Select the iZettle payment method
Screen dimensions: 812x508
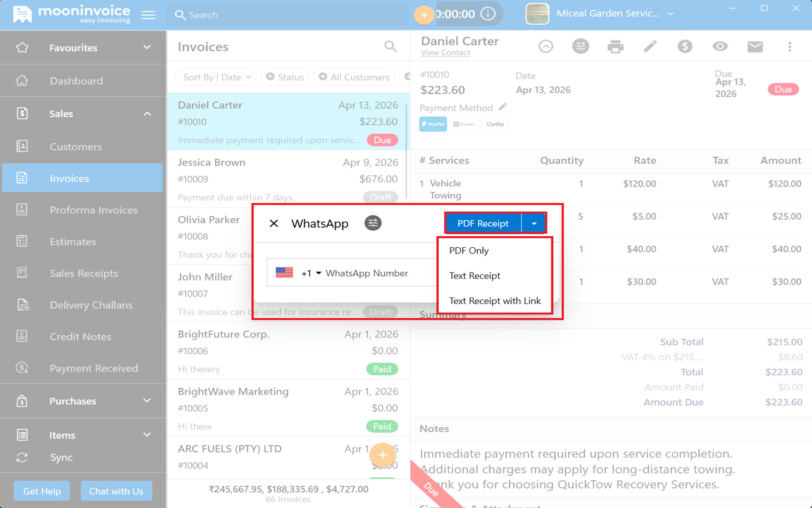coord(495,124)
